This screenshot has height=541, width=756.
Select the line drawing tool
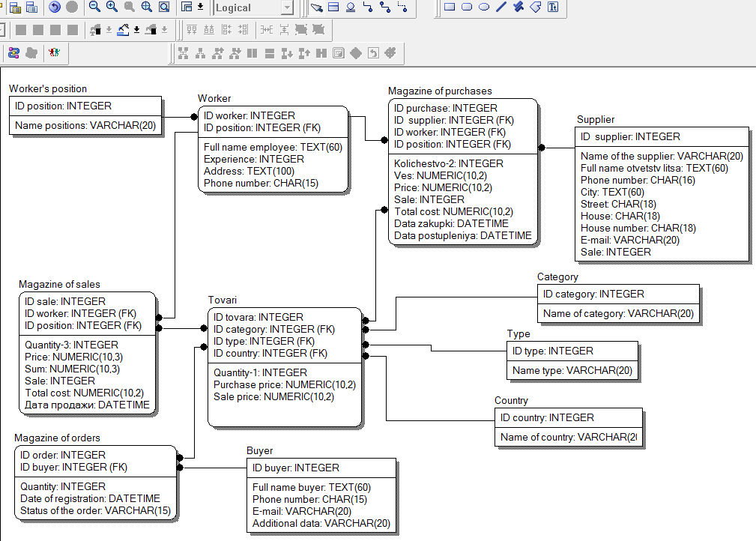[501, 7]
